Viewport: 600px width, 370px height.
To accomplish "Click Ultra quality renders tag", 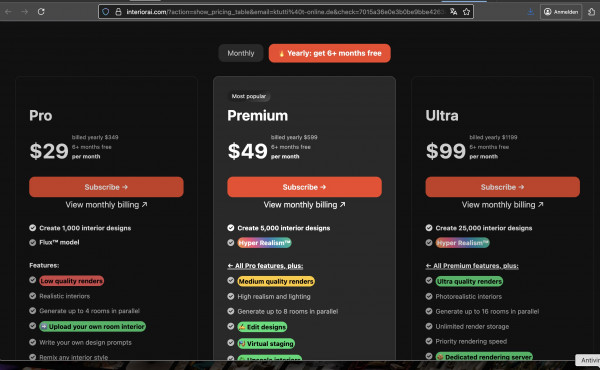I will [469, 281].
